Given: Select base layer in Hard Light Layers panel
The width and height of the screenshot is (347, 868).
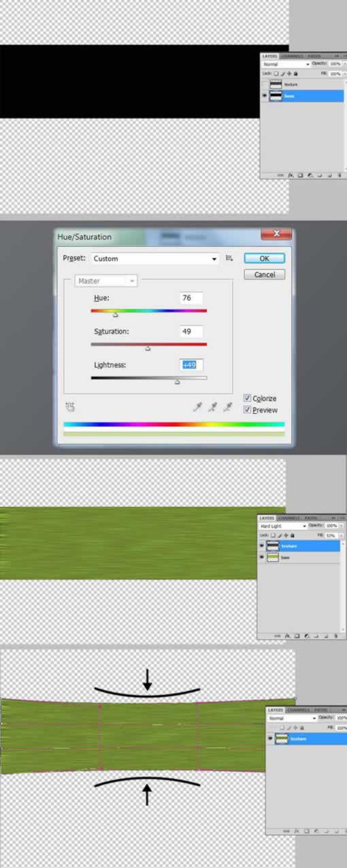Looking at the screenshot, I should [299, 558].
